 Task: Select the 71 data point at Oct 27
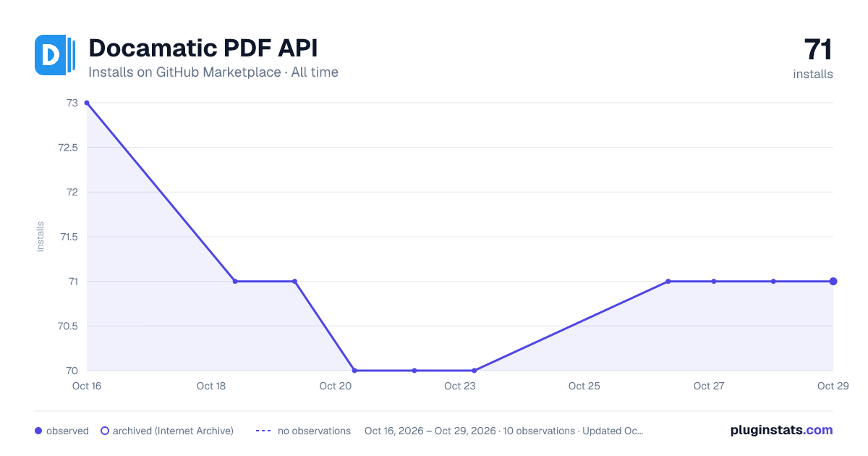pyautogui.click(x=714, y=281)
